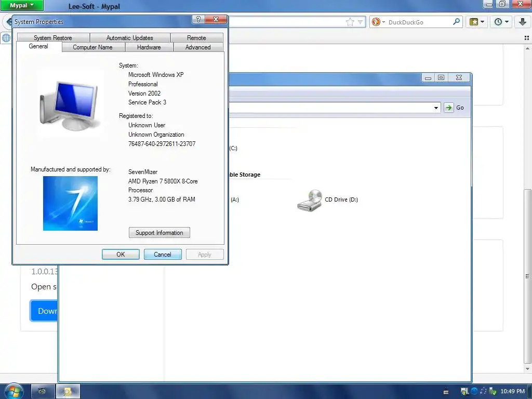The width and height of the screenshot is (532, 399).
Task: Click the Unknown Organization text
Action: click(156, 135)
